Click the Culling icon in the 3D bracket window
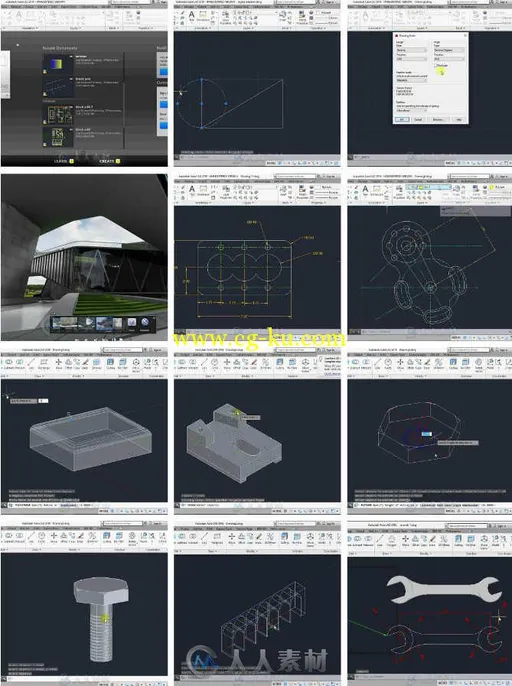Image resolution: width=512 pixels, height=686 pixels. (x=280, y=364)
